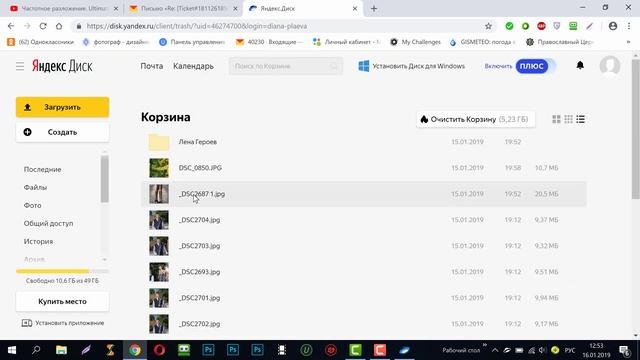Open Последние in the sidebar
The height and width of the screenshot is (360, 640).
[42, 169]
